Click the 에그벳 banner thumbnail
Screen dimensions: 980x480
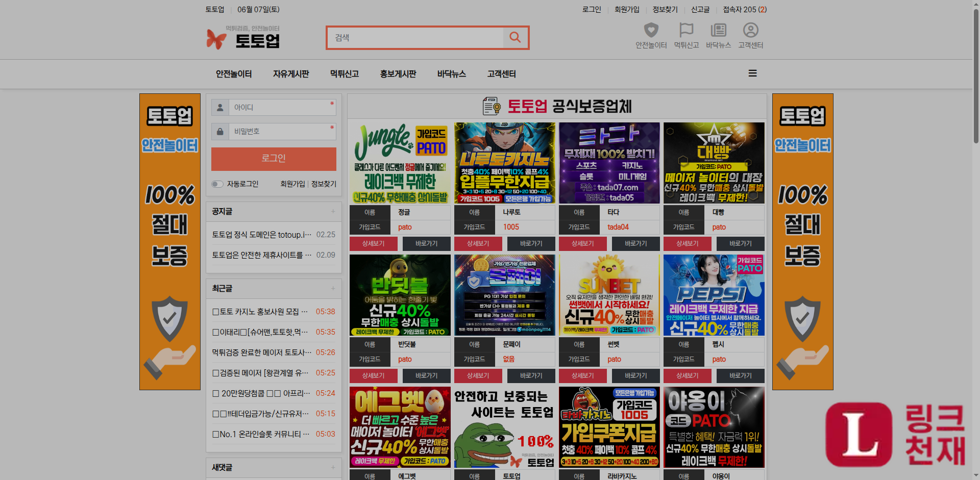pyautogui.click(x=400, y=427)
